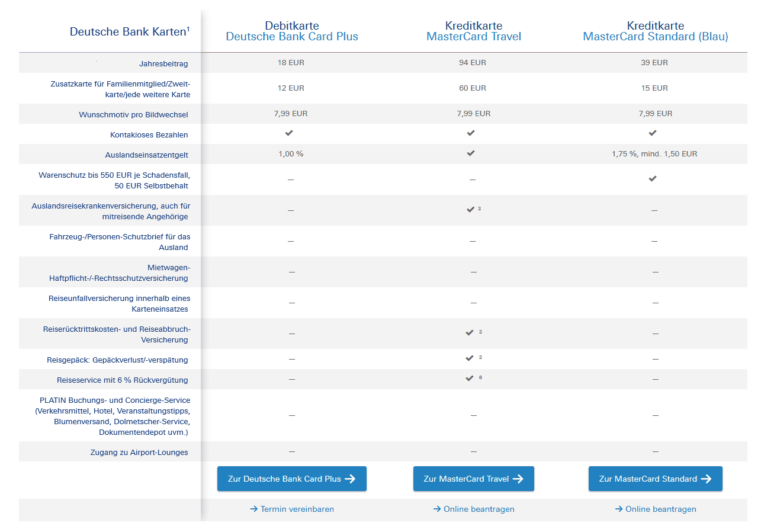Click Reisegepäck: Gepäckverlust row label
The height and width of the screenshot is (532, 764).
(x=117, y=360)
